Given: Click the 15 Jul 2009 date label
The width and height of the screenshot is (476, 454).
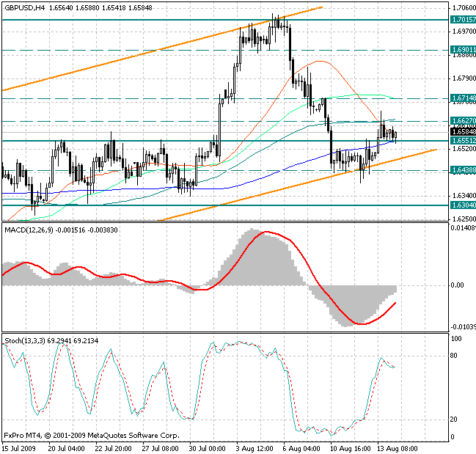Looking at the screenshot, I should (x=19, y=447).
